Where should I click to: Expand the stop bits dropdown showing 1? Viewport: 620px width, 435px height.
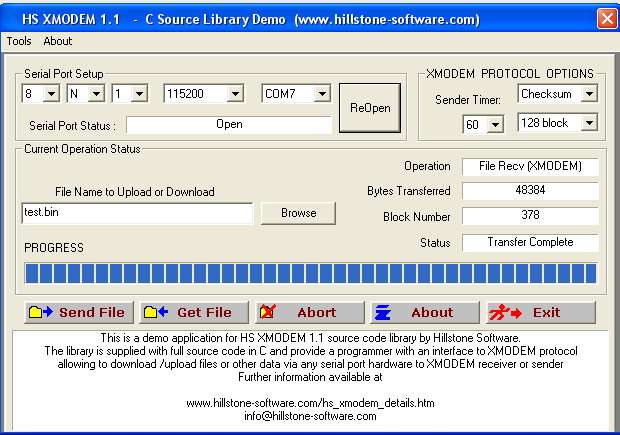pyautogui.click(x=140, y=94)
